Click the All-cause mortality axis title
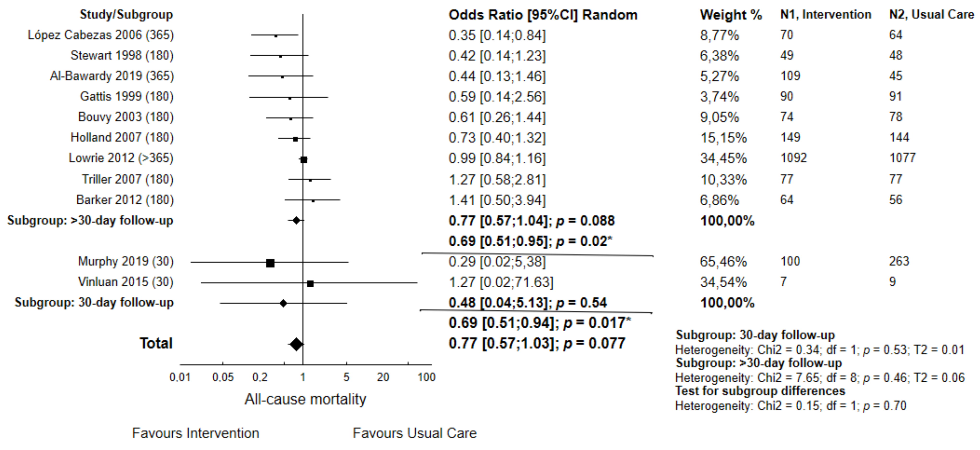Image resolution: width=980 pixels, height=450 pixels. coord(305,399)
